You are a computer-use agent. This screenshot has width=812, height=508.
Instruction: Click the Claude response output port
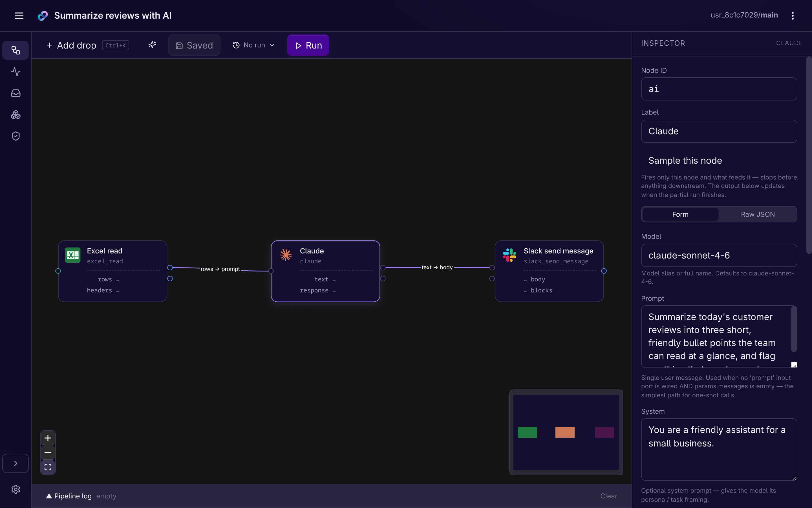(383, 279)
